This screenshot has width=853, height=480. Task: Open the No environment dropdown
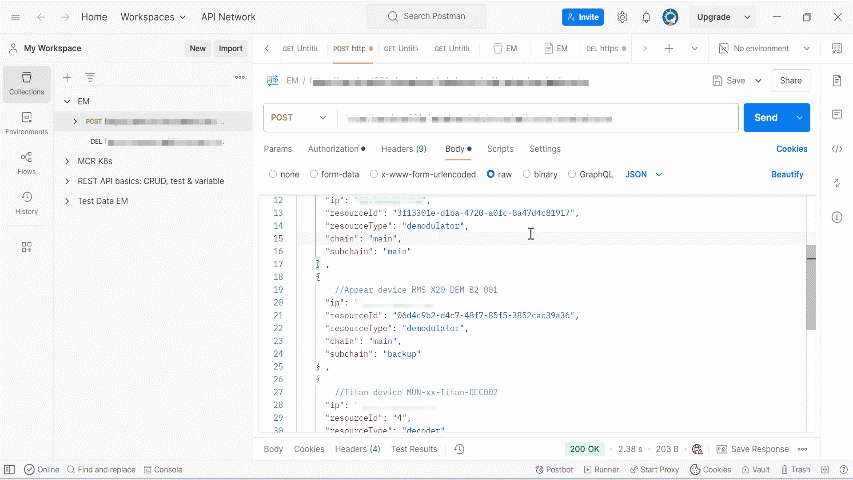pyautogui.click(x=764, y=48)
